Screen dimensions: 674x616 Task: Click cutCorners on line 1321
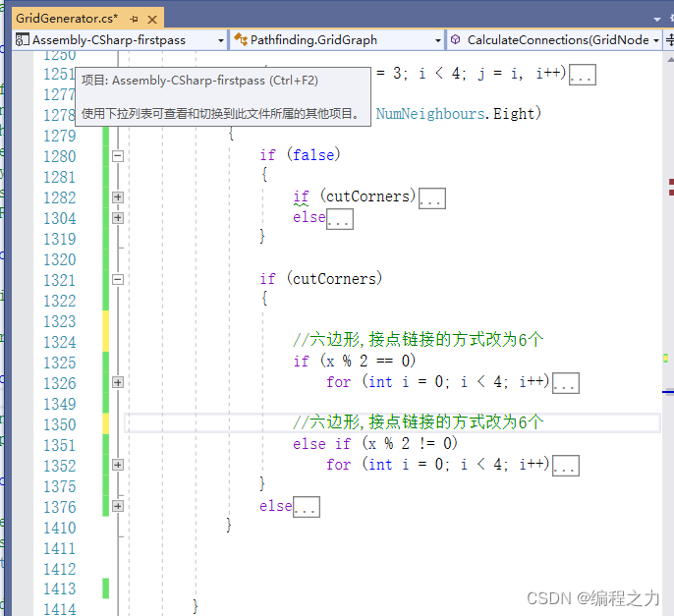pyautogui.click(x=334, y=279)
